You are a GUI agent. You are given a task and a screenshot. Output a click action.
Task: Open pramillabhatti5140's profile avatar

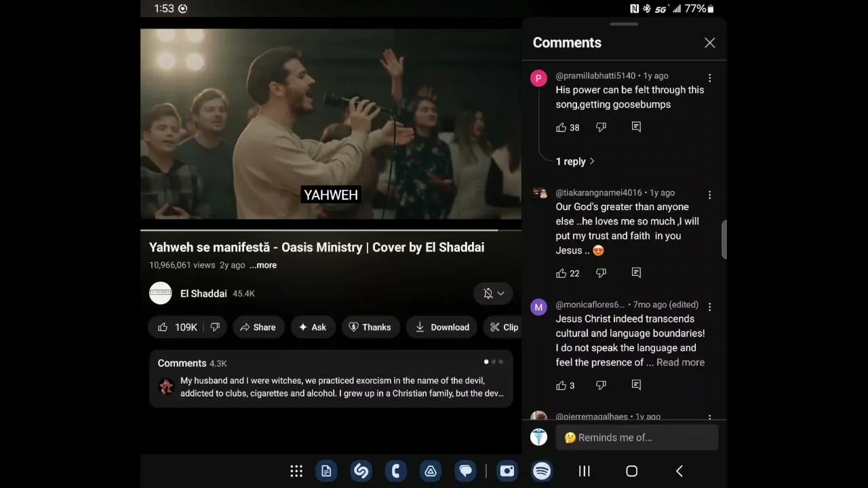tap(538, 79)
